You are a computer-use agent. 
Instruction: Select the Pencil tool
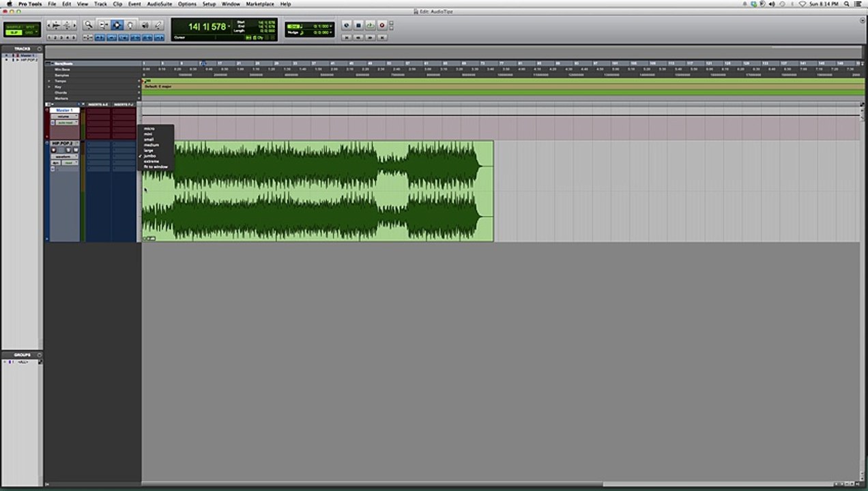point(158,25)
